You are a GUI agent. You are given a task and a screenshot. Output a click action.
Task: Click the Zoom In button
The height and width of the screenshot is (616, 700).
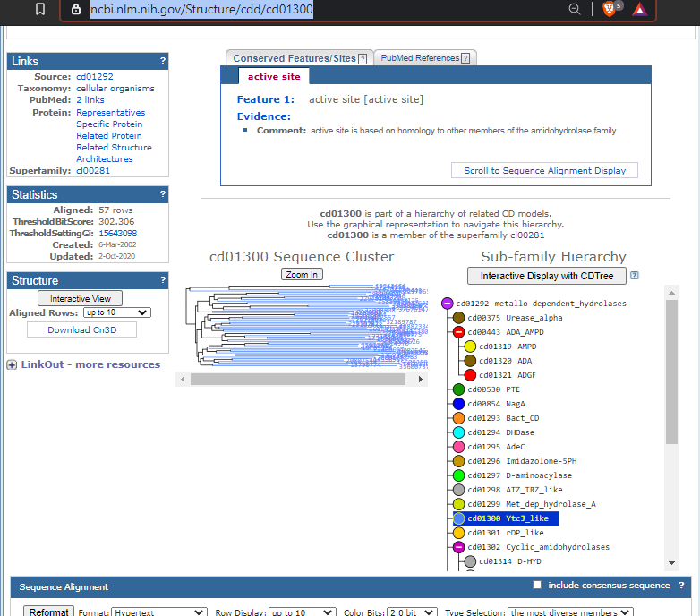[x=302, y=274]
